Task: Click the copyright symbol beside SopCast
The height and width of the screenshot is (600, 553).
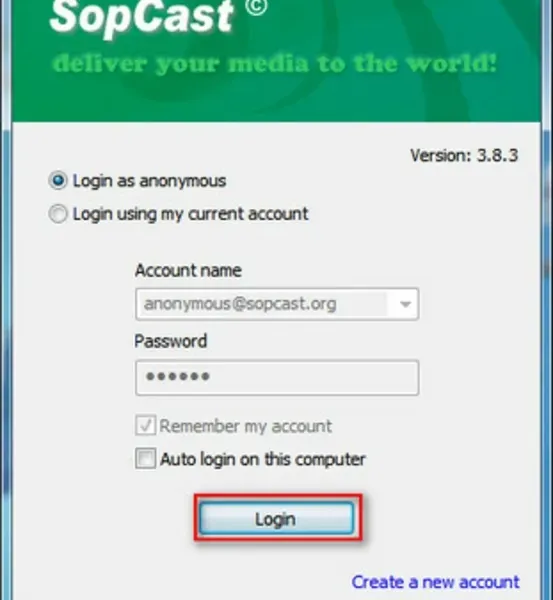Action: pyautogui.click(x=256, y=7)
